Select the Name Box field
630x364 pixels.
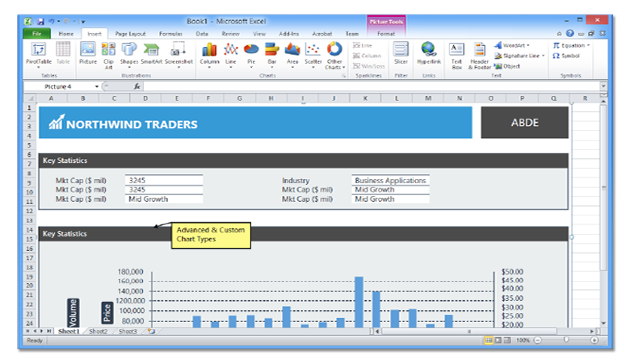point(58,86)
